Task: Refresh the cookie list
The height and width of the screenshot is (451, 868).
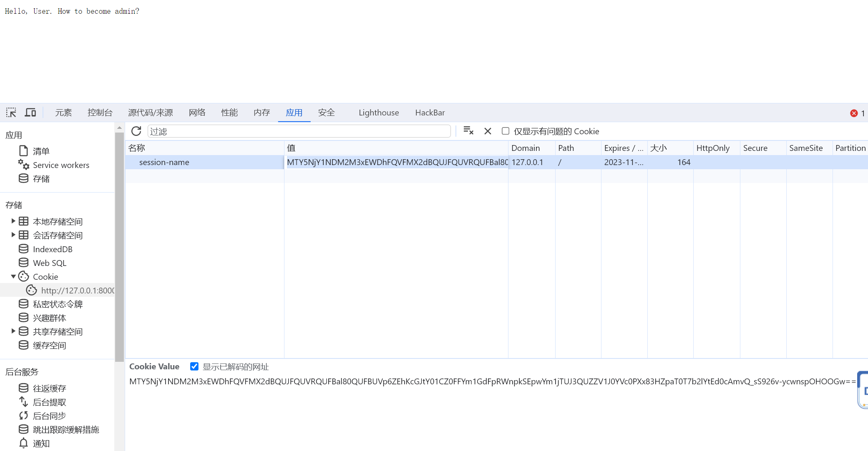Action: [x=136, y=131]
